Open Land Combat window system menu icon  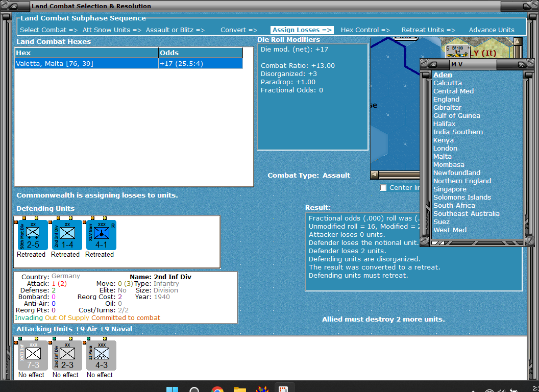click(14, 6)
